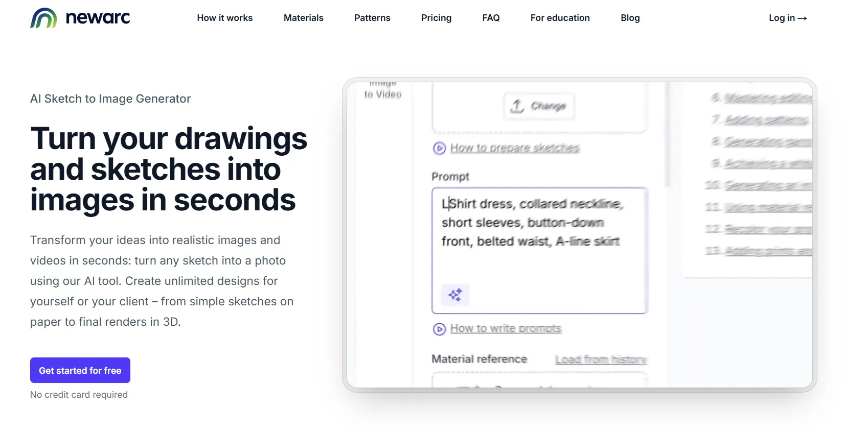
Task: Click the 'Prompt' label
Action: coord(450,177)
